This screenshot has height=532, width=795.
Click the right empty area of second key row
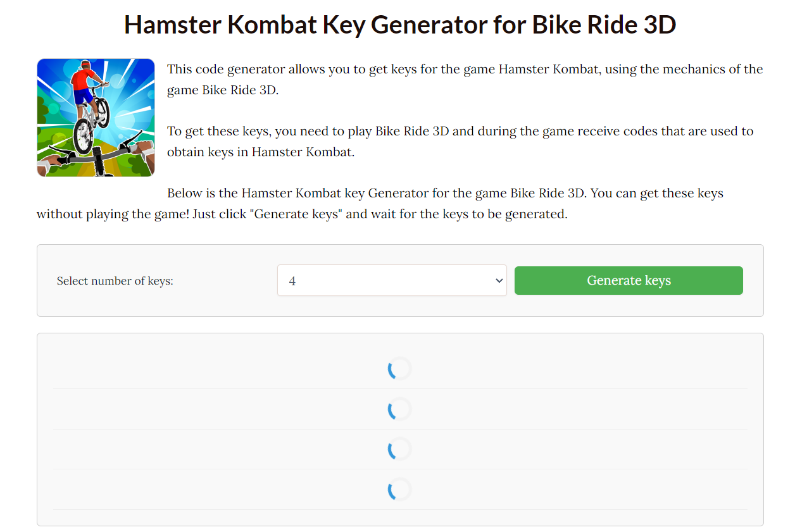pyautogui.click(x=582, y=409)
